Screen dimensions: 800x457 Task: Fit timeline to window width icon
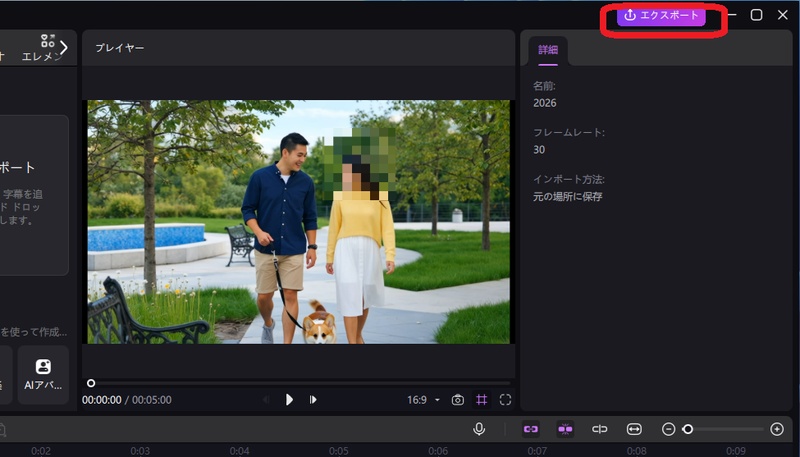click(634, 429)
